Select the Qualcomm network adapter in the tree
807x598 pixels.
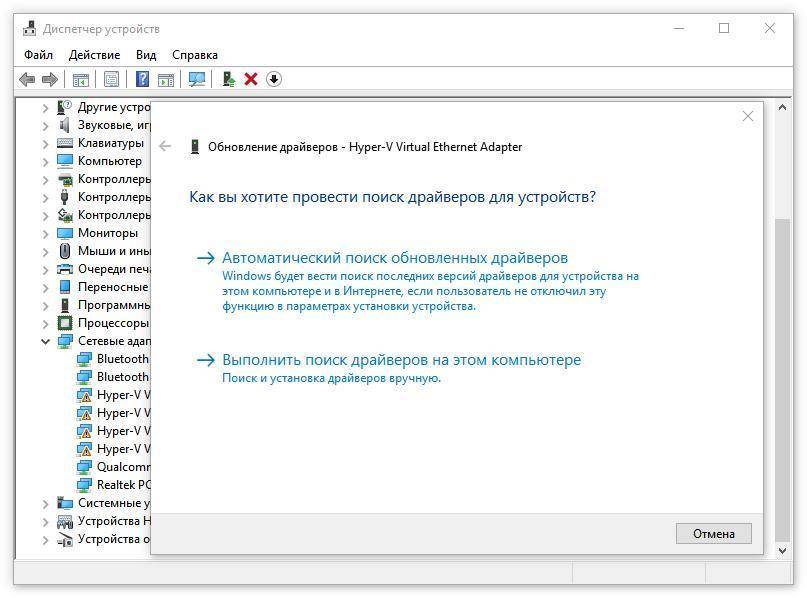(x=122, y=467)
